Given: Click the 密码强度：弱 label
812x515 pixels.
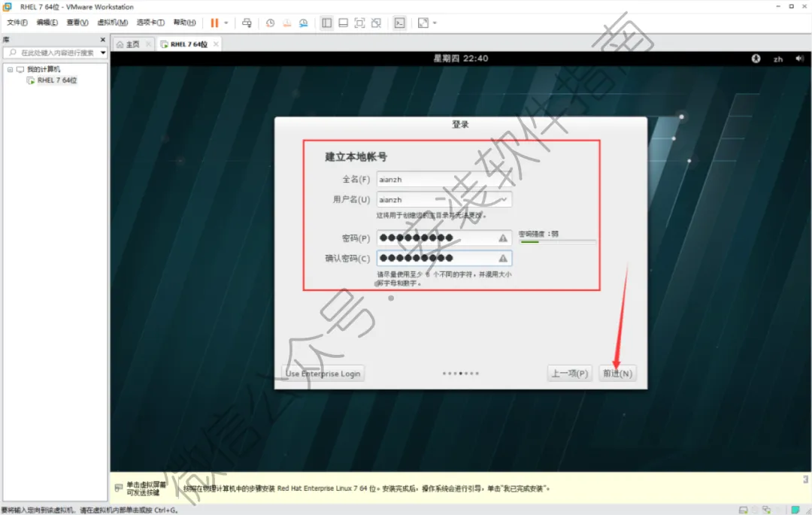Looking at the screenshot, I should [538, 234].
